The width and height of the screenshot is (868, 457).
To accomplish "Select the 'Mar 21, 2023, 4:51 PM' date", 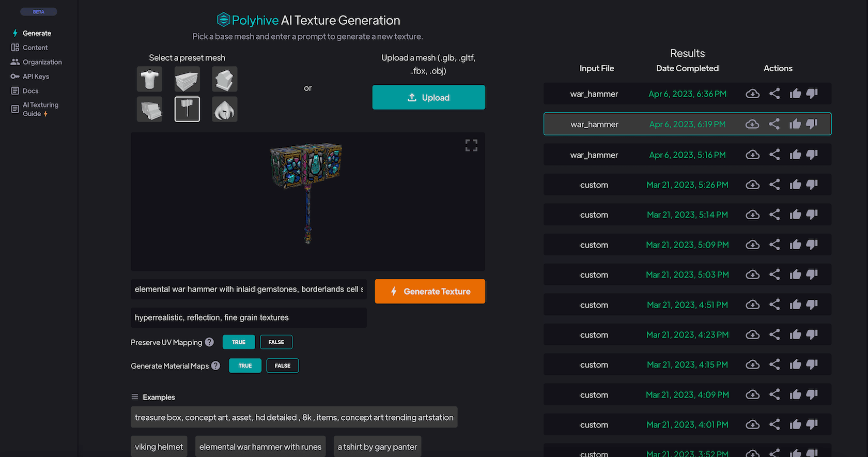I will point(687,305).
